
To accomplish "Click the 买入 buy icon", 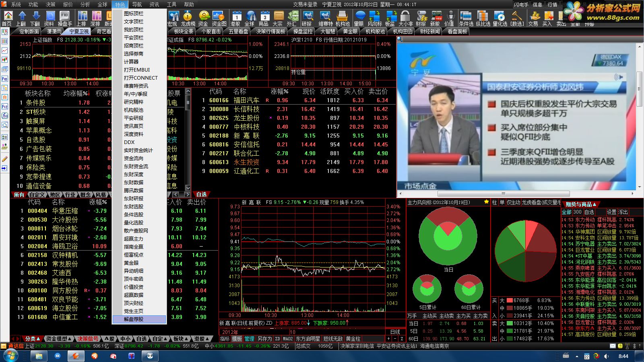I will point(547,19).
